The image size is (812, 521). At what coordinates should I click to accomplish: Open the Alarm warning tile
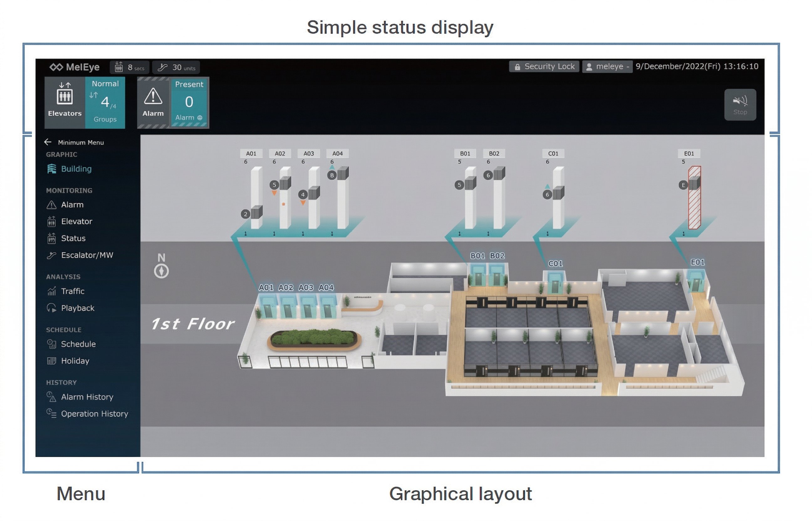pos(153,102)
